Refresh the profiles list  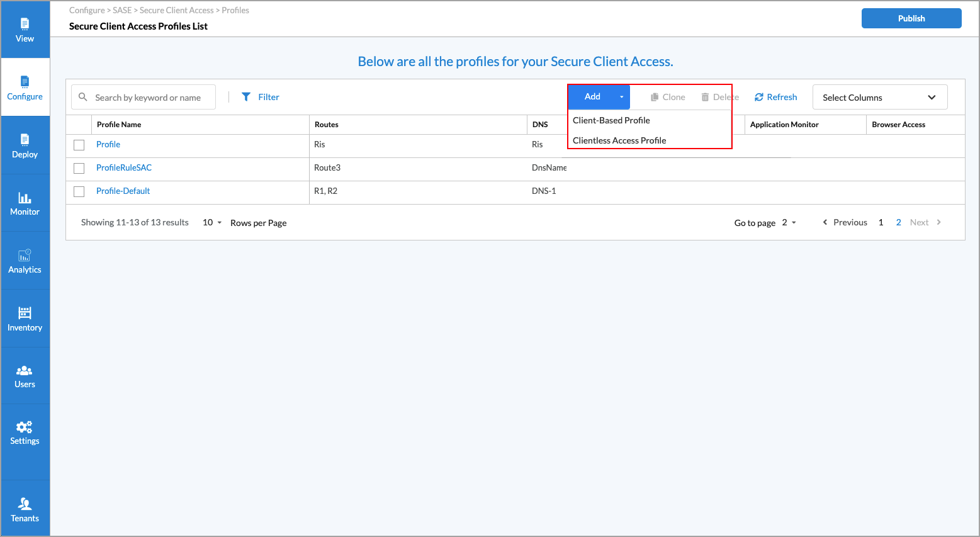pos(775,97)
